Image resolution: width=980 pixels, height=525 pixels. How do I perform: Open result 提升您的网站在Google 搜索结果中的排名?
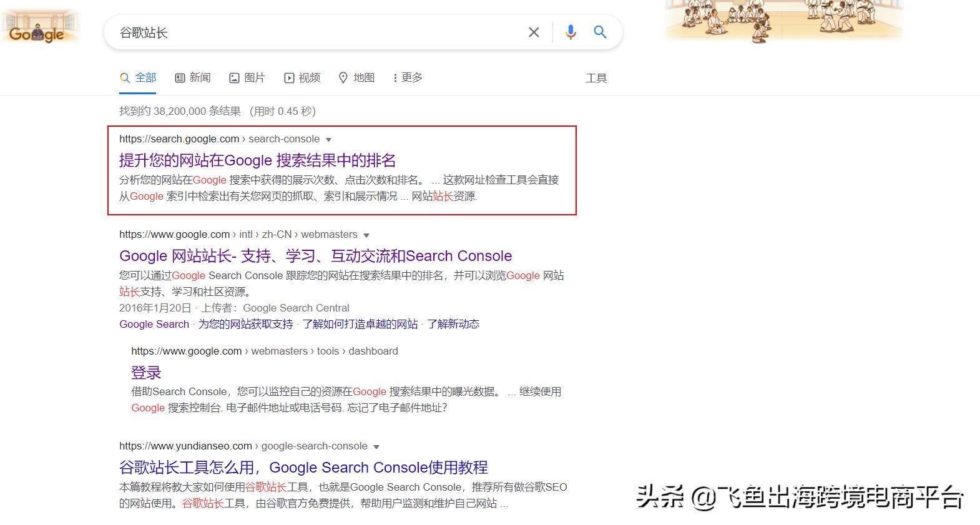pyautogui.click(x=257, y=160)
